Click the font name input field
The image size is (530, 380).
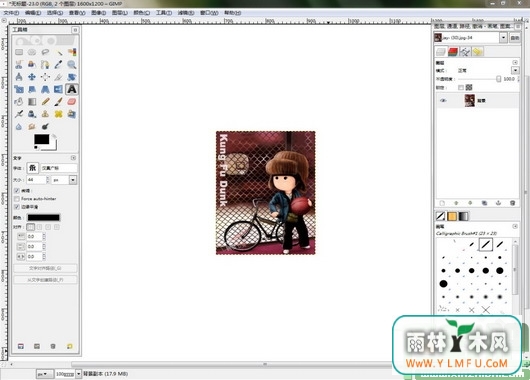(58, 168)
